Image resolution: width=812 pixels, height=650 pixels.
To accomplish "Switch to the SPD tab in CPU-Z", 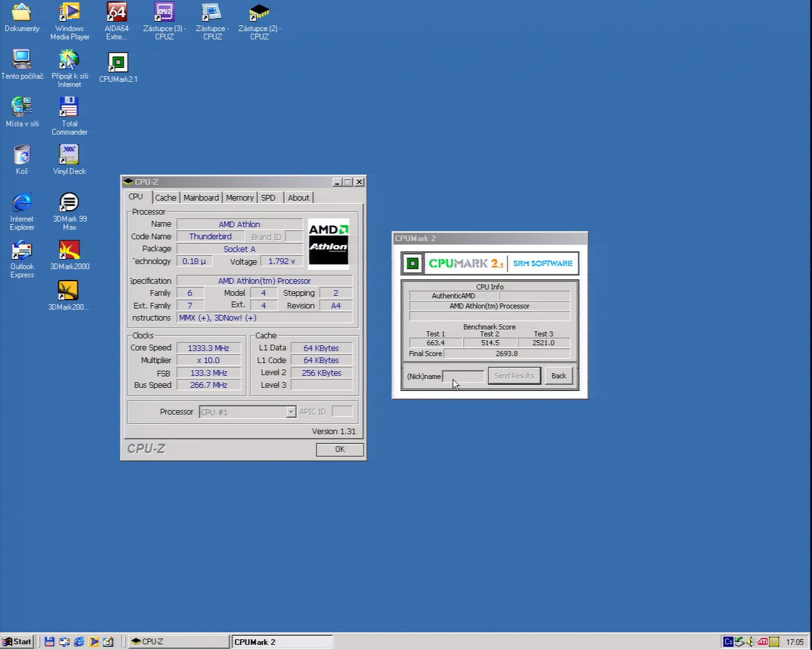I will click(268, 198).
